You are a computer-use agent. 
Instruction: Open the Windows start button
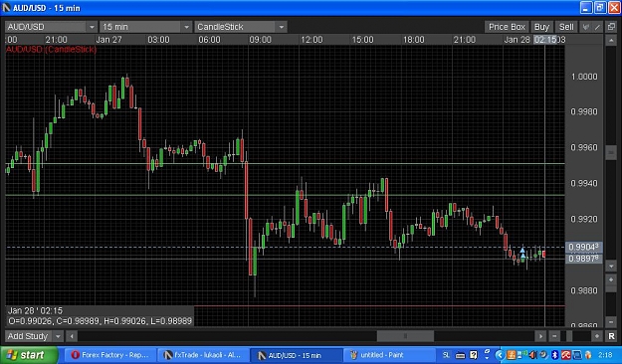29,355
